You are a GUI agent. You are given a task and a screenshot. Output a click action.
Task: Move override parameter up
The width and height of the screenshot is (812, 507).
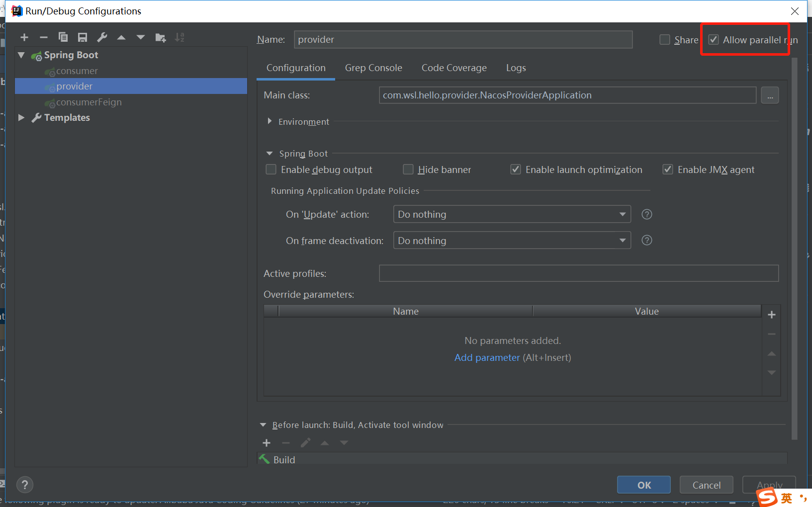[x=772, y=353]
